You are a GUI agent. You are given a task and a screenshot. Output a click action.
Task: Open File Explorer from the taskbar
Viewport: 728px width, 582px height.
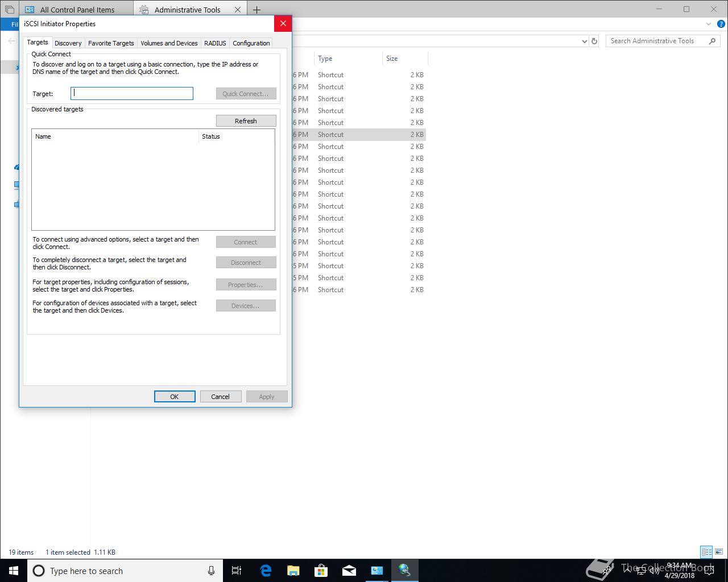[x=293, y=571]
